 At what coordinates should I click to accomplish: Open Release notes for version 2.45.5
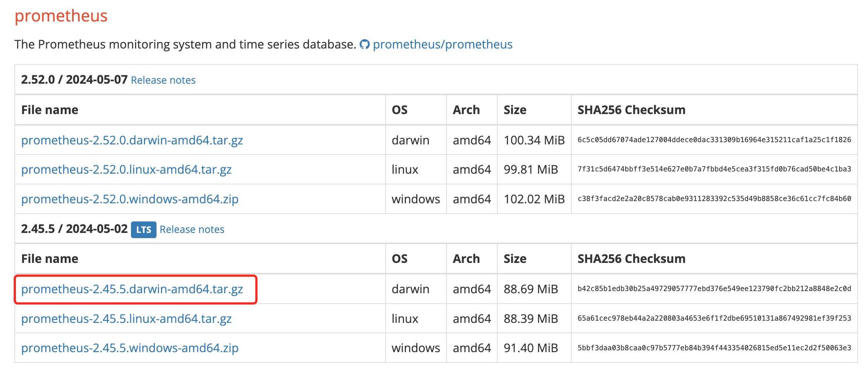(x=192, y=229)
